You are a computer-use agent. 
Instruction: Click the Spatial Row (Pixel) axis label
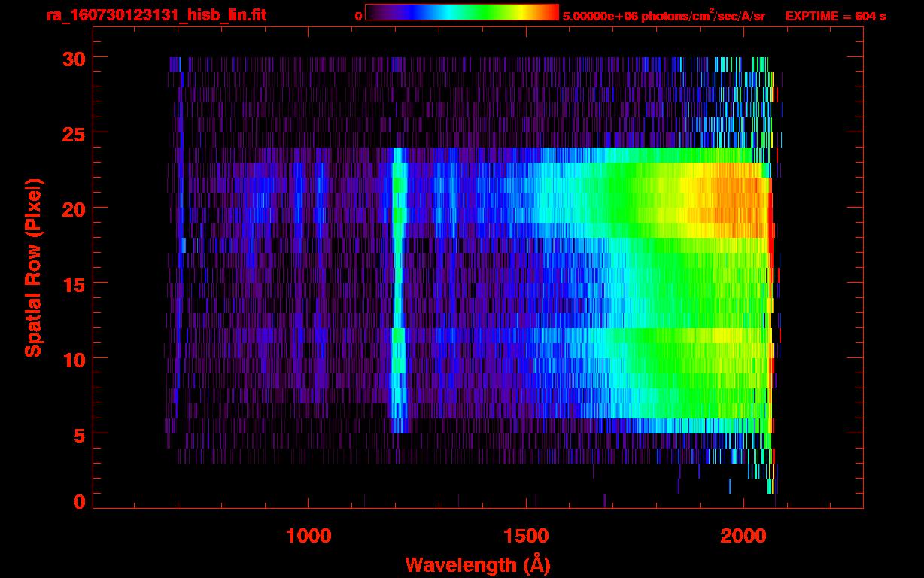click(x=33, y=267)
